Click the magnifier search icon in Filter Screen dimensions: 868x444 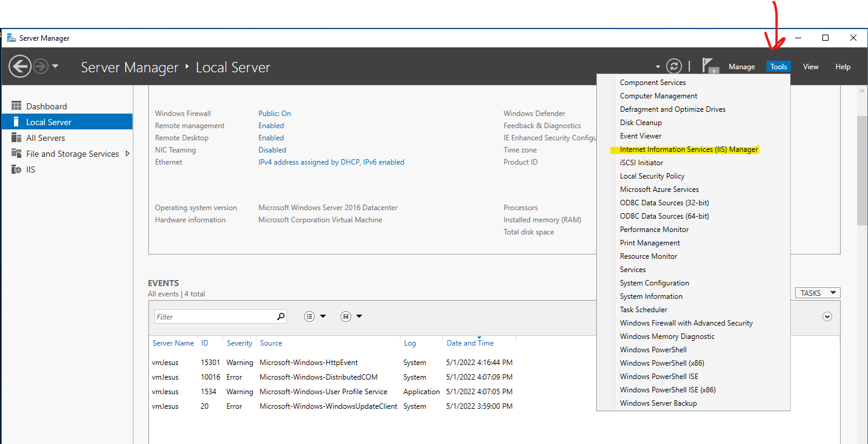pyautogui.click(x=281, y=316)
